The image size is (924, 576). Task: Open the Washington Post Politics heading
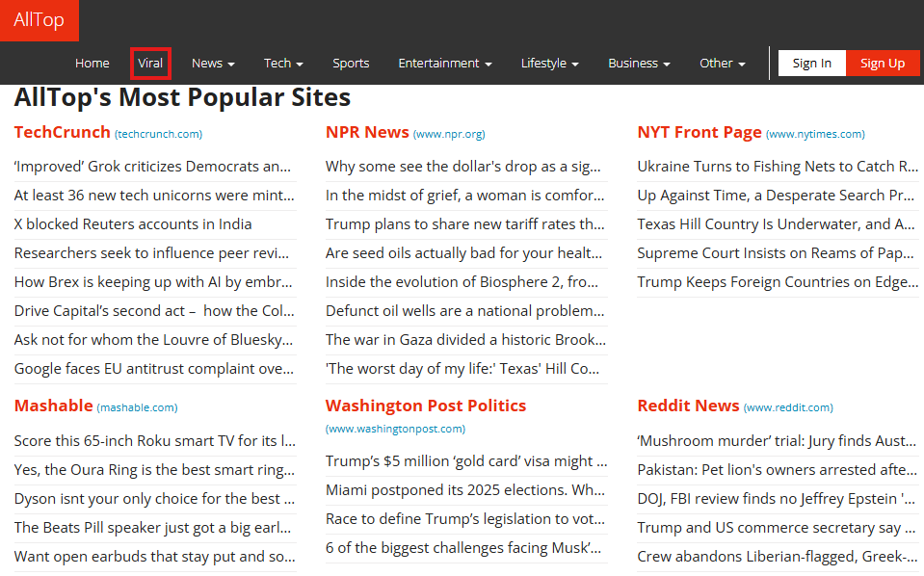(x=426, y=406)
